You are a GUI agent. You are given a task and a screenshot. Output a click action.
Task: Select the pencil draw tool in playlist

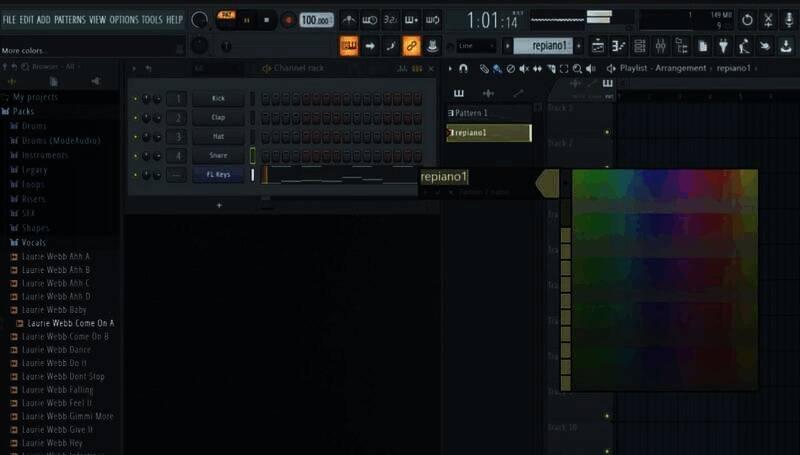click(484, 68)
